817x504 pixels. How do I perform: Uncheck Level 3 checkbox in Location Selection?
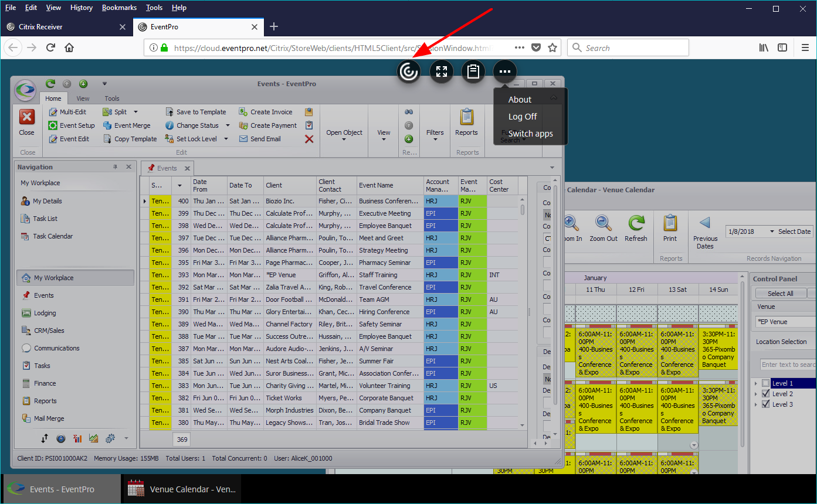(x=765, y=404)
